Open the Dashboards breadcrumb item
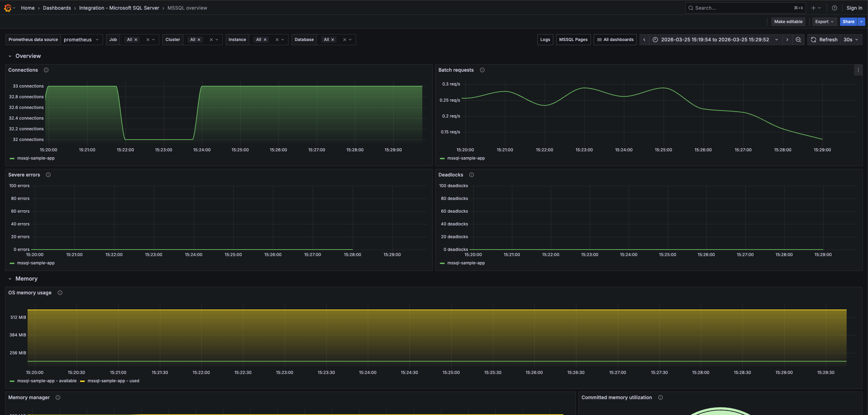This screenshot has width=868, height=415. [57, 8]
